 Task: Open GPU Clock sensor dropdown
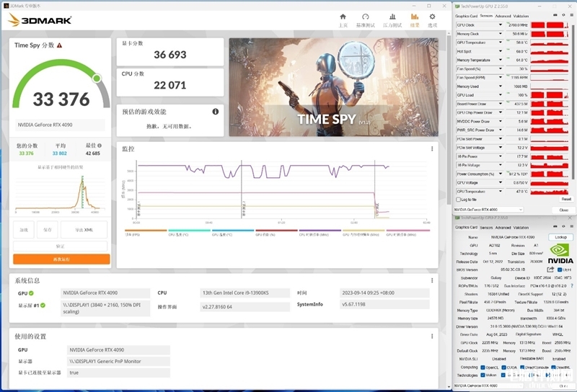pos(501,25)
